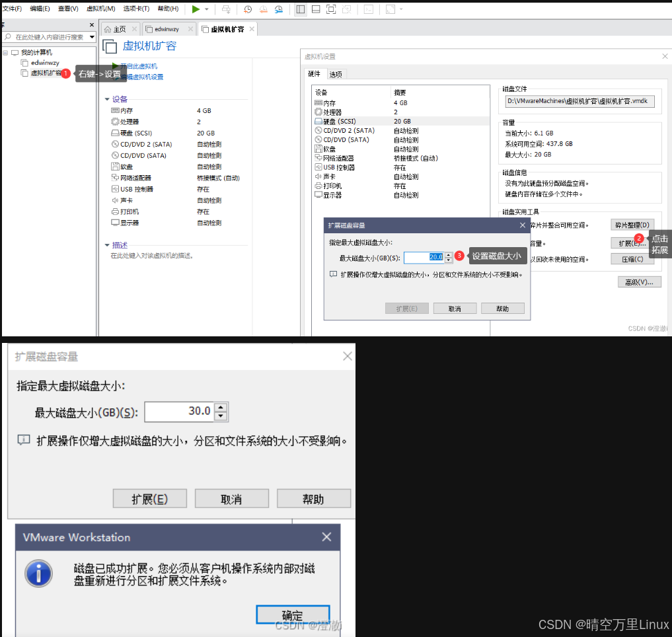
Task: Click 确定 in VMware Workstation message box
Action: pyautogui.click(x=293, y=615)
